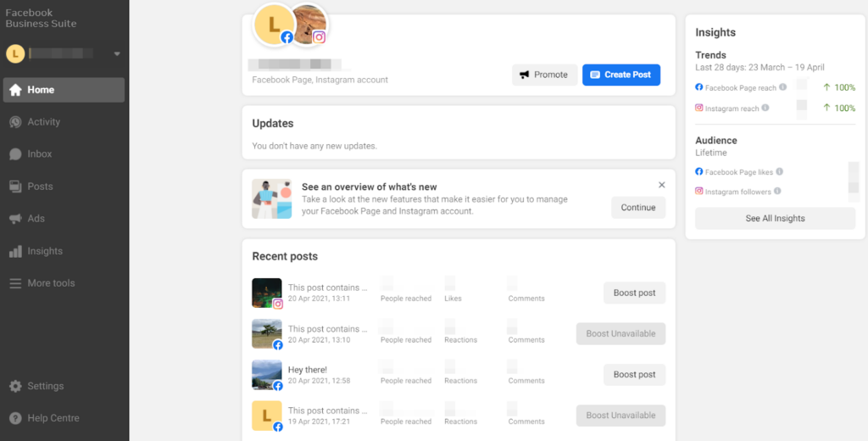
Task: Expand the account switcher dropdown arrow
Action: pyautogui.click(x=117, y=54)
